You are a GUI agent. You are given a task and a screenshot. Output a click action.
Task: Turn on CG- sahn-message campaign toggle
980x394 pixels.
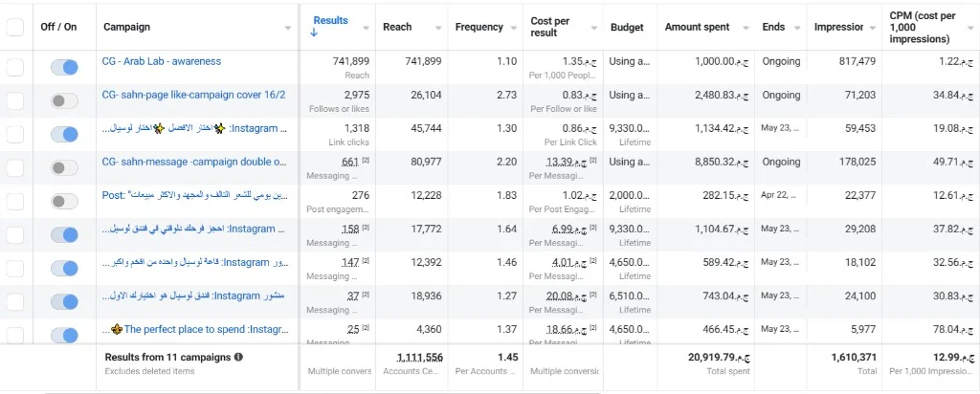click(64, 168)
